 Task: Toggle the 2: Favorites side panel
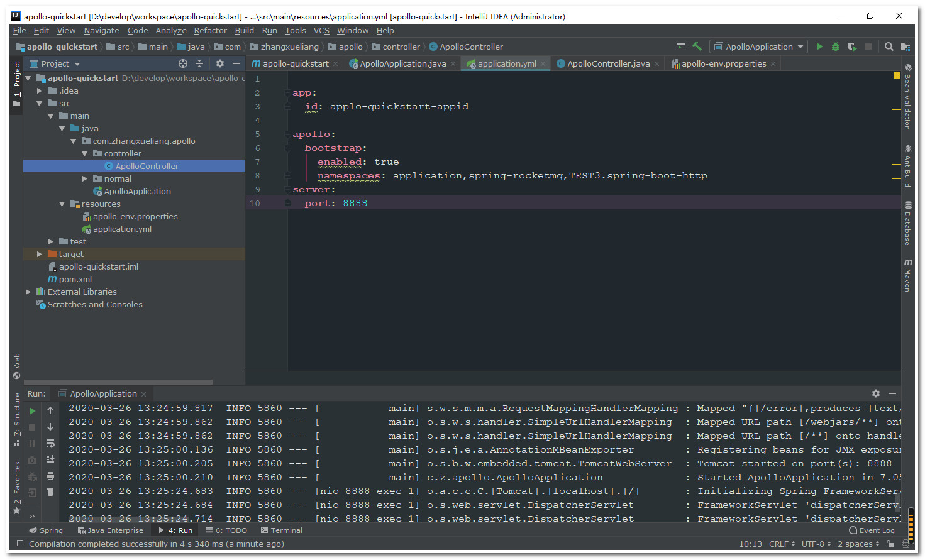coord(17,489)
